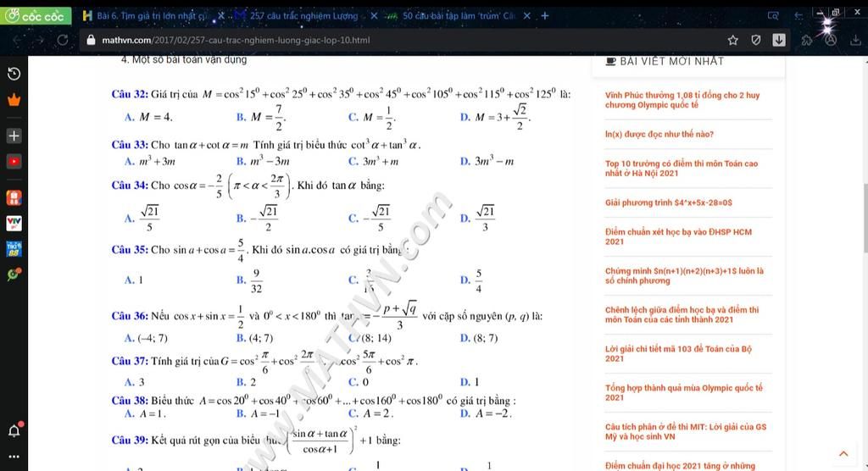
Task: Open 'Tổng hợp thành quả mùa Olympic quốc tế' link
Action: (684, 392)
